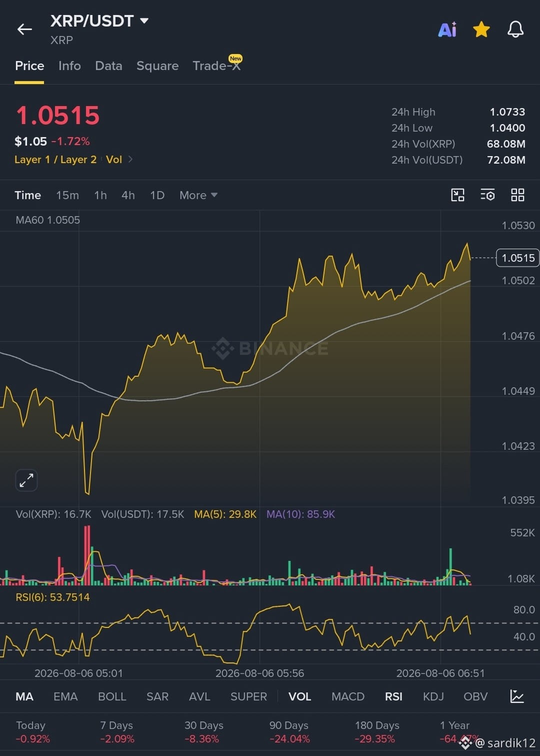
Task: Click the 30 Days -8.36% performance
Action: [x=203, y=732]
